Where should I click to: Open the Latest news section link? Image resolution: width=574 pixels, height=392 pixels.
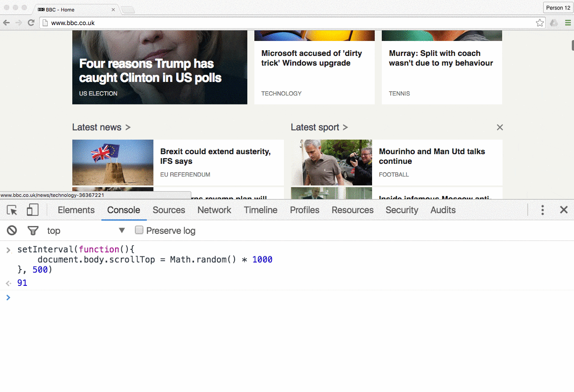pyautogui.click(x=101, y=127)
